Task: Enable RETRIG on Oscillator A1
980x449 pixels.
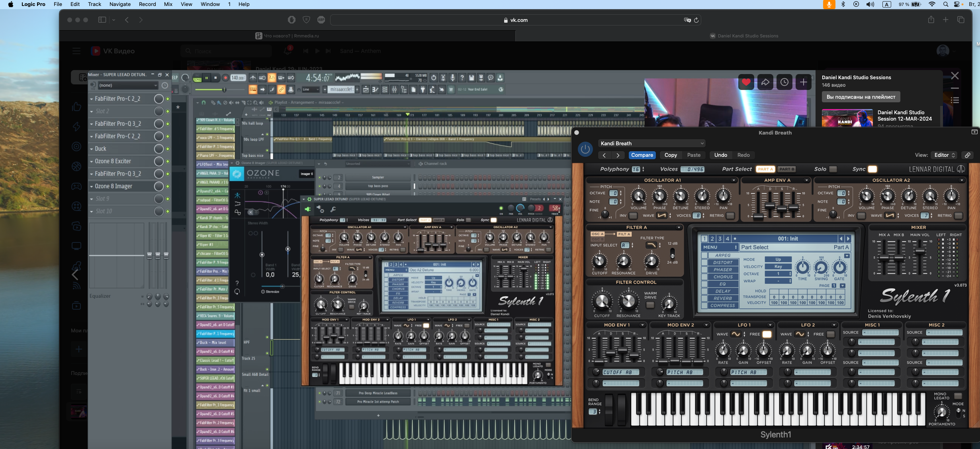Action: point(730,216)
